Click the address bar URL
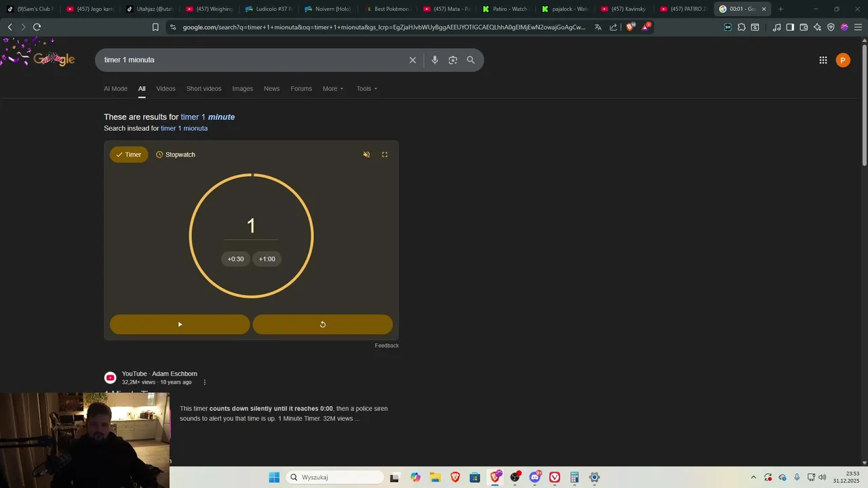 click(x=384, y=27)
